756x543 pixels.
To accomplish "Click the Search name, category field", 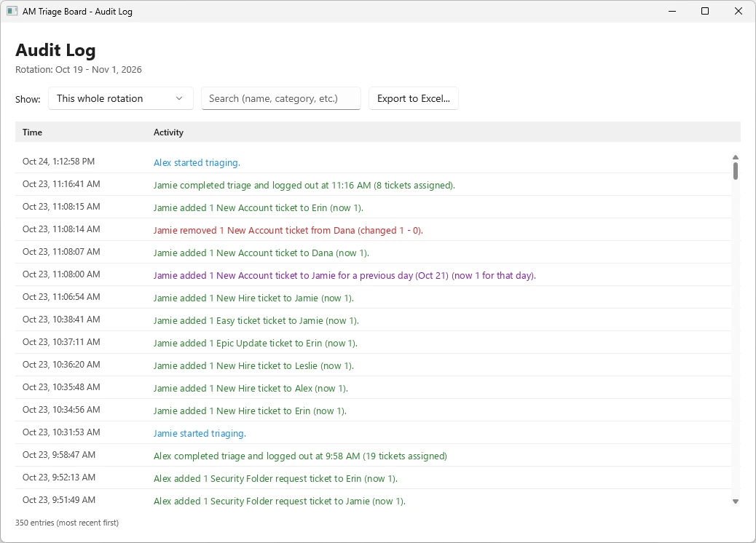I will point(281,98).
